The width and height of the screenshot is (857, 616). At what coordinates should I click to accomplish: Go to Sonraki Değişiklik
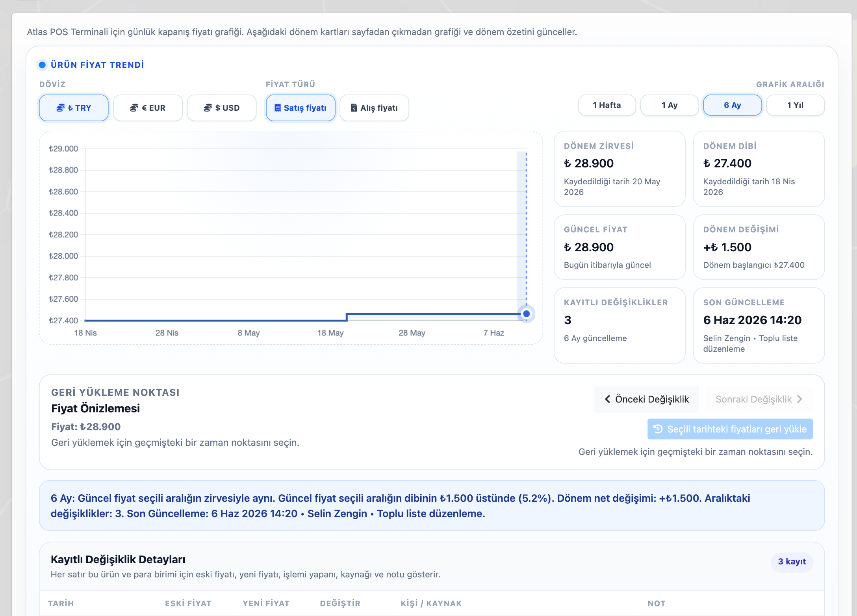pos(759,399)
